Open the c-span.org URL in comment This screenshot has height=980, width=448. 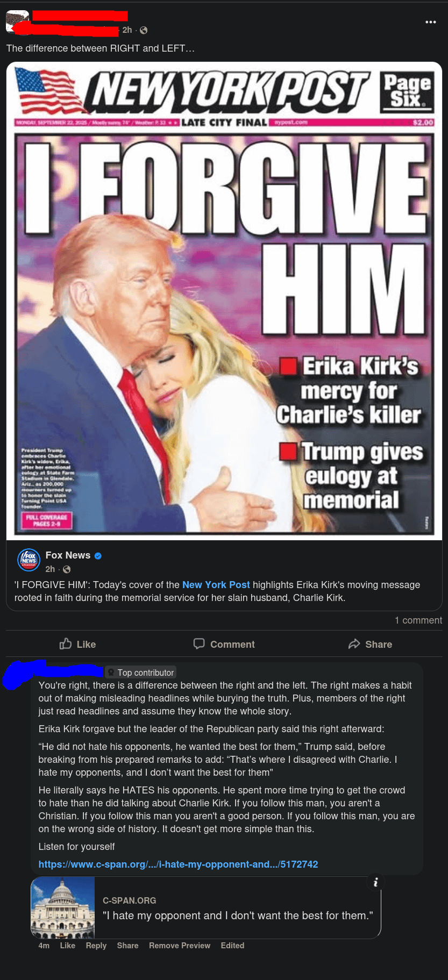pos(178,864)
